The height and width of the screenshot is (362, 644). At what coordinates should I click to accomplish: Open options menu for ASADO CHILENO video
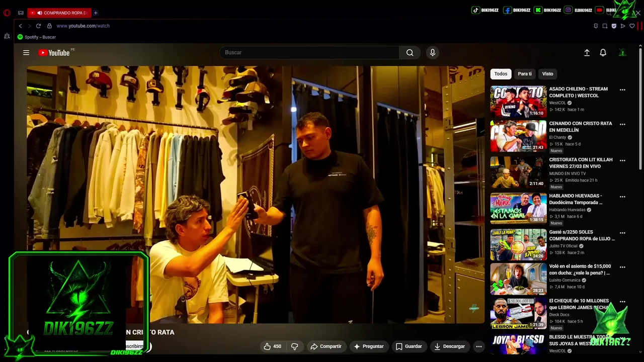point(622,90)
